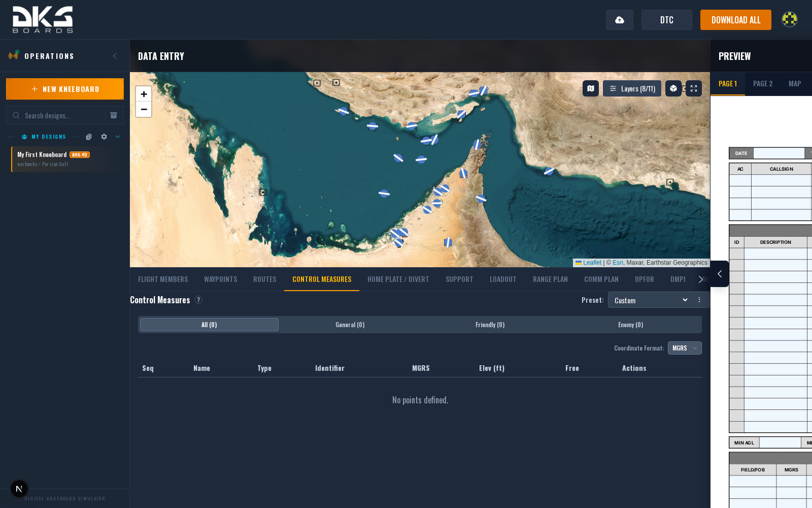Open the Preset Custom dropdown
812x508 pixels.
tap(651, 300)
